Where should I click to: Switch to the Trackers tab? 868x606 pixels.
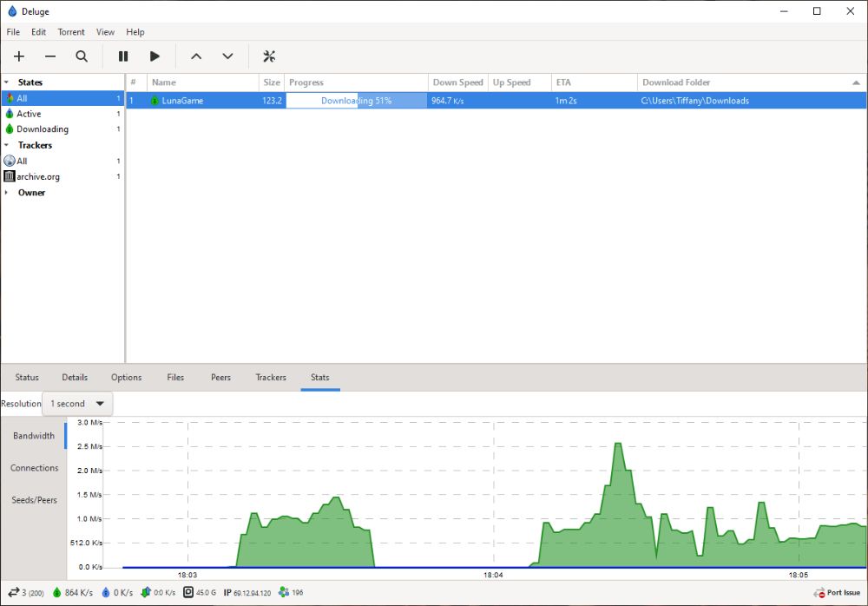[x=271, y=377]
